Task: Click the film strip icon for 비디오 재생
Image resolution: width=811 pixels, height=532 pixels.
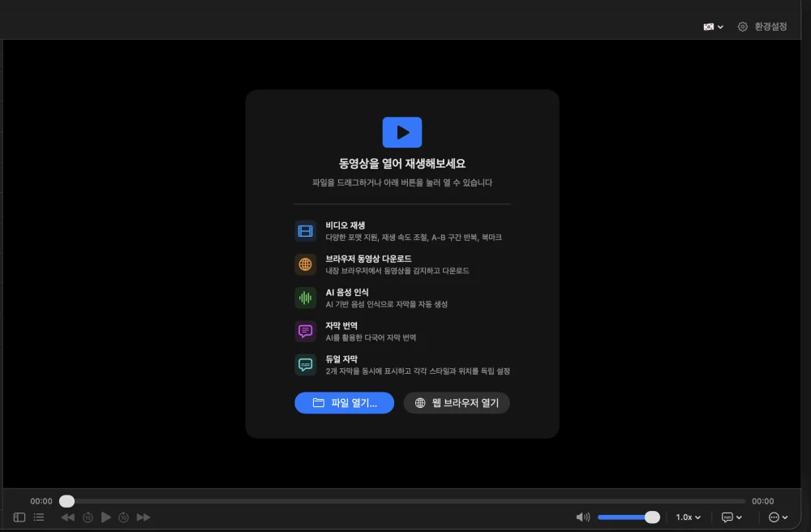Action: [305, 231]
